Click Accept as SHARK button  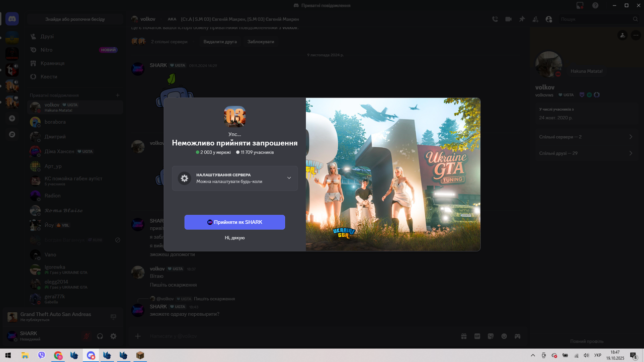pyautogui.click(x=234, y=222)
